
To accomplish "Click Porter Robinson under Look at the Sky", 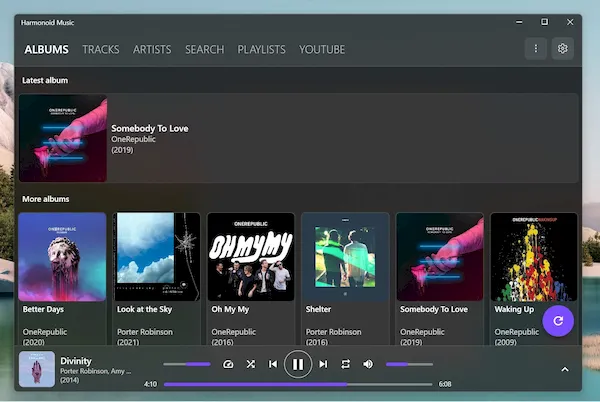I will [x=145, y=332].
